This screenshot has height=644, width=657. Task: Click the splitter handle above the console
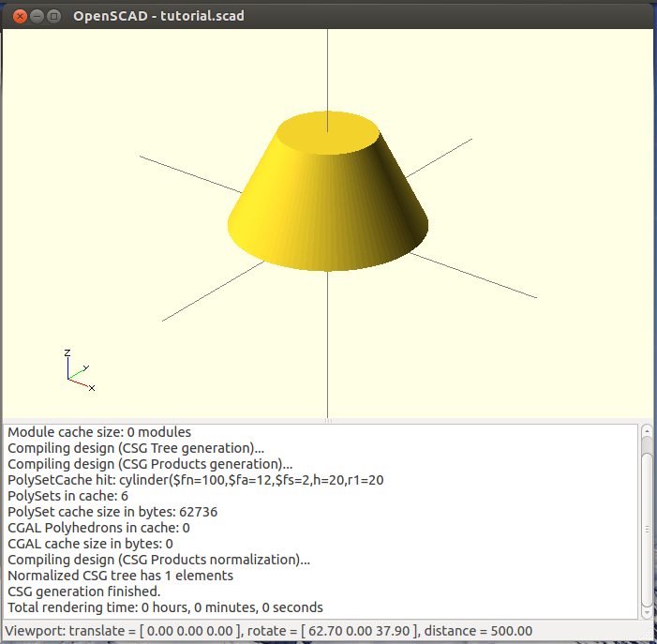(328, 422)
